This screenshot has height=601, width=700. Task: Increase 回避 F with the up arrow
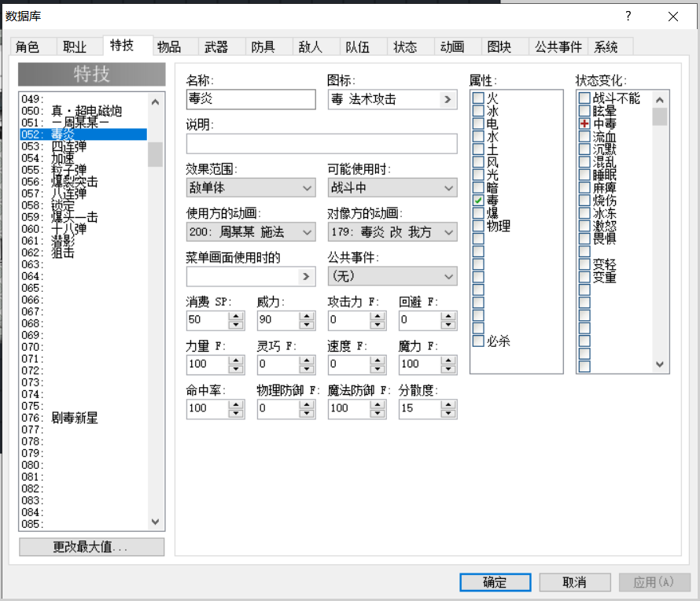[x=448, y=315]
